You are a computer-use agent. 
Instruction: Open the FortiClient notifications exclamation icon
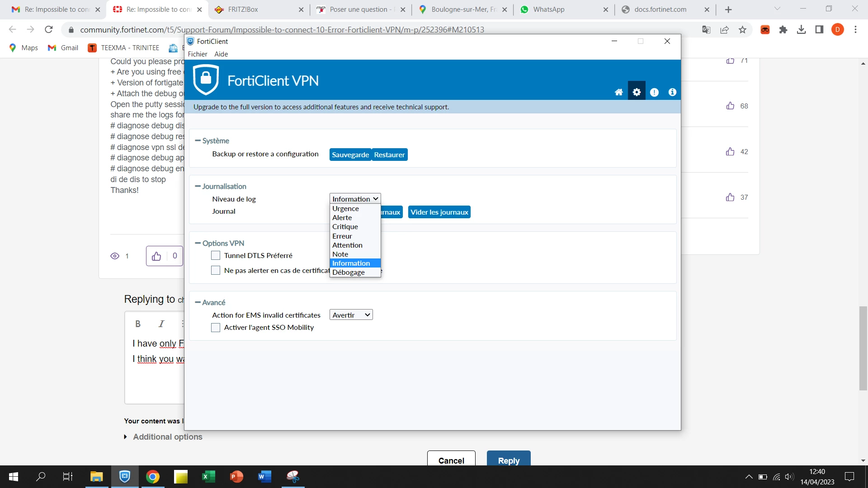[654, 92]
